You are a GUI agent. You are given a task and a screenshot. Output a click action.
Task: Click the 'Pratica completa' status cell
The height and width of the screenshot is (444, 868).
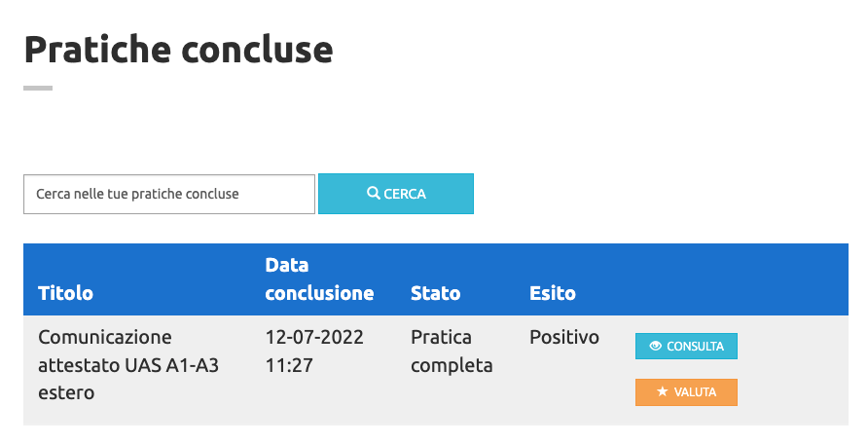click(x=452, y=351)
